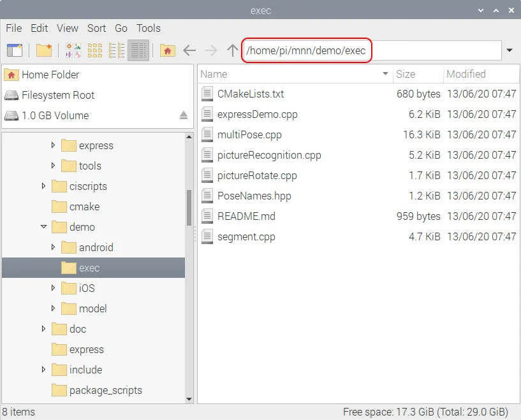The width and height of the screenshot is (521, 420).
Task: Sort files by Name column header
Action: [x=295, y=74]
